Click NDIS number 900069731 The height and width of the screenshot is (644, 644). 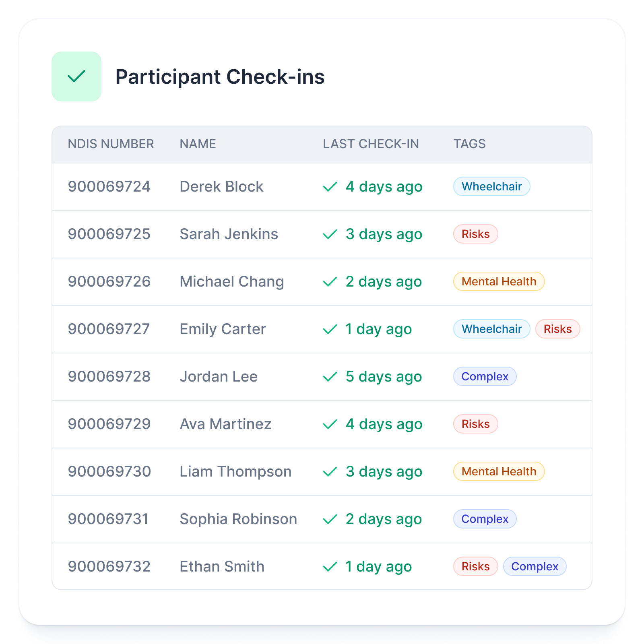click(x=108, y=519)
